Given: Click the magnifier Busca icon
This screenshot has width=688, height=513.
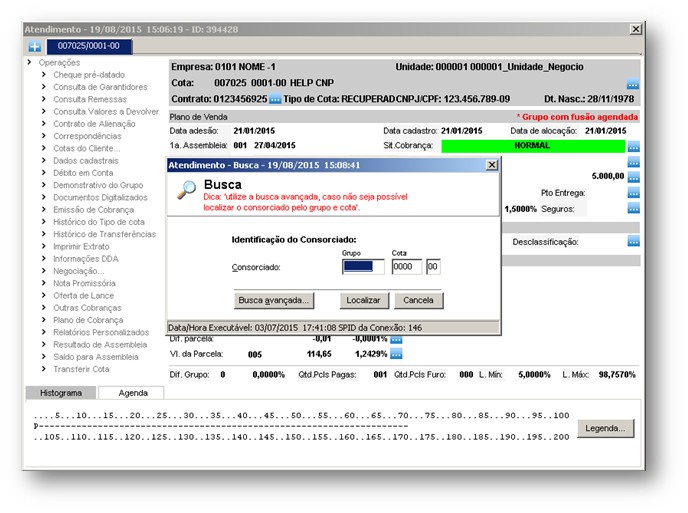Looking at the screenshot, I should [x=186, y=190].
